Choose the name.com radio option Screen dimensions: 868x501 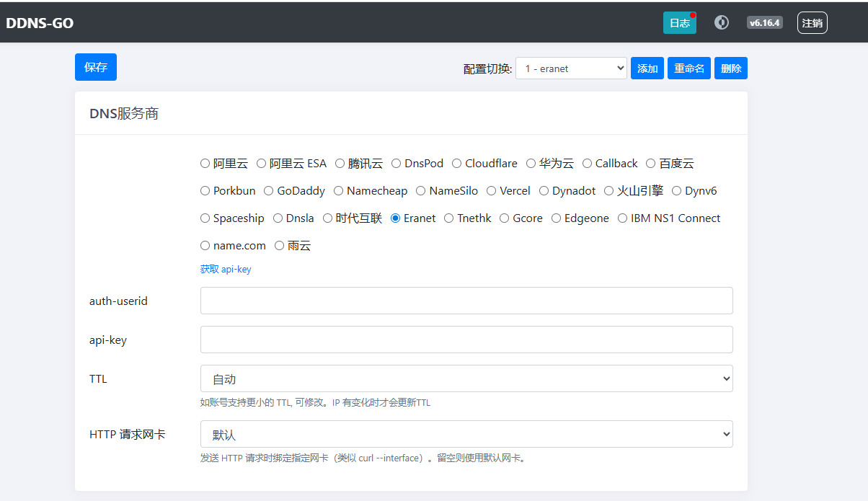[205, 246]
